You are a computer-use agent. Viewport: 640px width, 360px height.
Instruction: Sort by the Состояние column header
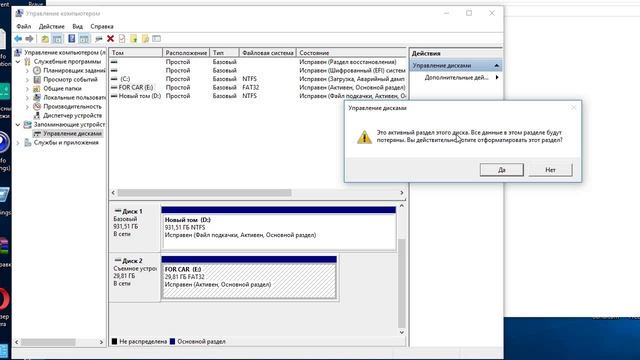pyautogui.click(x=351, y=53)
